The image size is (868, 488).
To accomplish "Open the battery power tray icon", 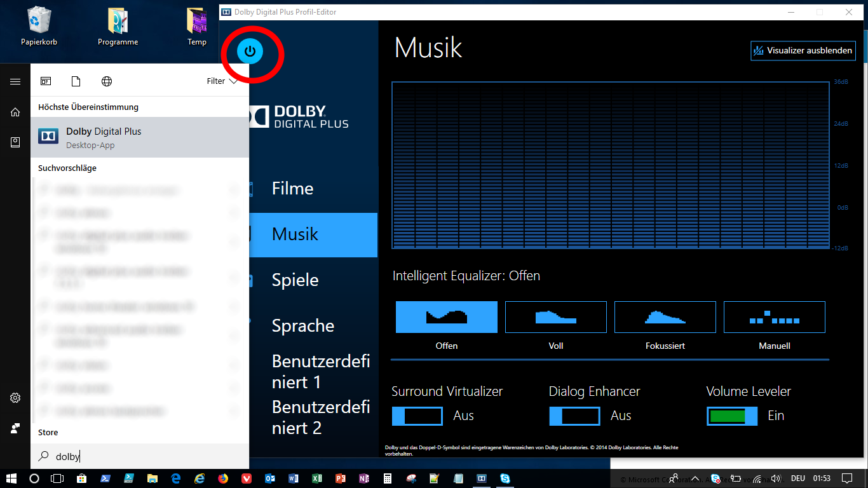I will pos(736,478).
